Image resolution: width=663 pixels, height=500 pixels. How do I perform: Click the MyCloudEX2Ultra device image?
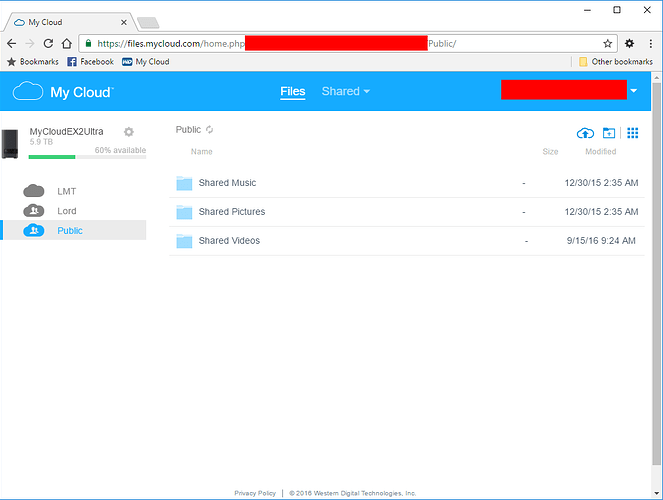tap(10, 144)
